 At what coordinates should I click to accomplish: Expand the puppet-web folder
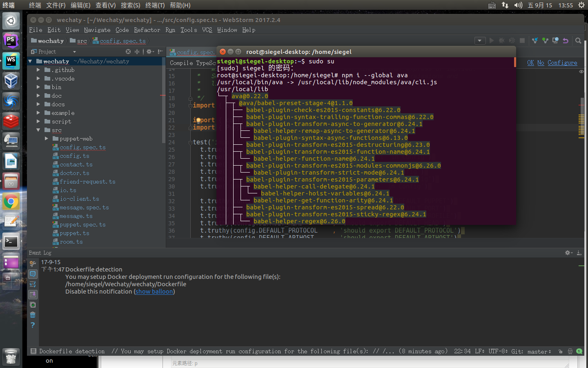point(47,139)
